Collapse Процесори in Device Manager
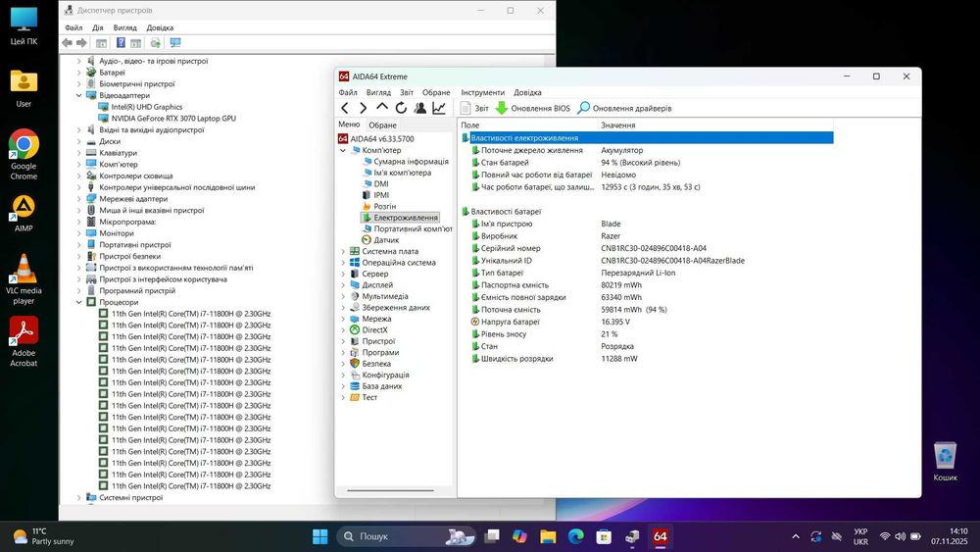This screenshot has height=552, width=980. click(78, 303)
